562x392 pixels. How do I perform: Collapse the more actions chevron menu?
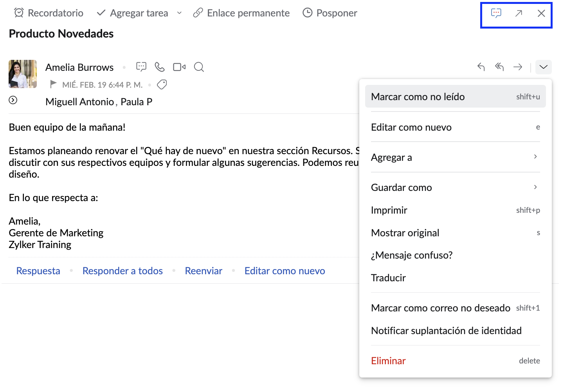[543, 67]
